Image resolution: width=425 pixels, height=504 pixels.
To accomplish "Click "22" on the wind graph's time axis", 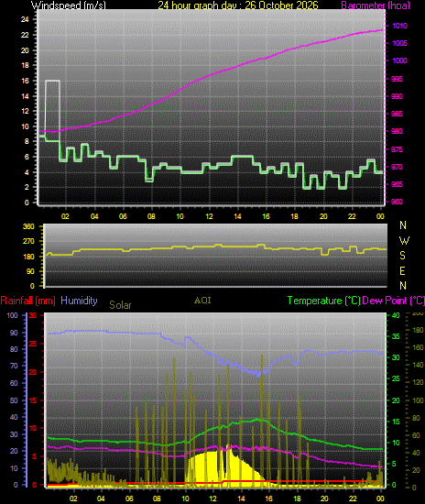I will coord(352,216).
